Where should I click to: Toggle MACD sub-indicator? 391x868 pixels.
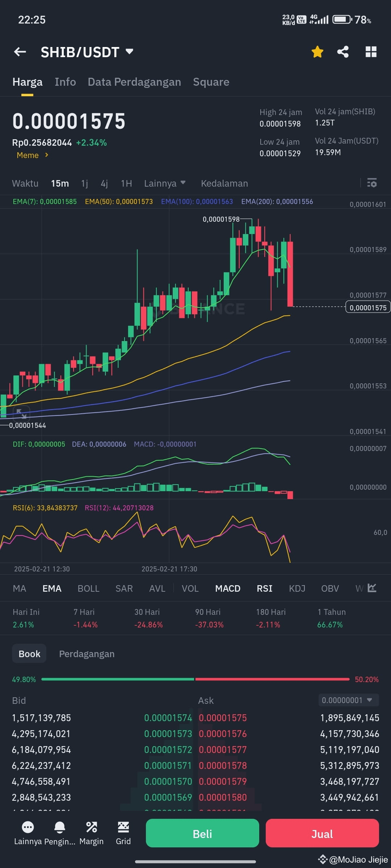coord(228,588)
